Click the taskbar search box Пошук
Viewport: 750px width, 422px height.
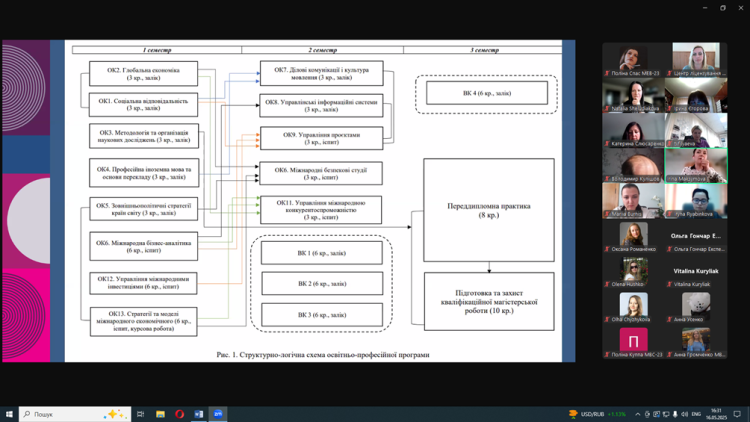(x=75, y=414)
